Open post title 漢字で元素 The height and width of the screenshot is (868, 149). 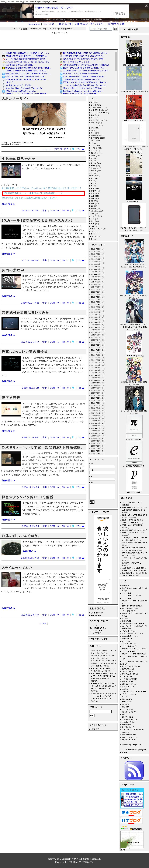point(11,397)
